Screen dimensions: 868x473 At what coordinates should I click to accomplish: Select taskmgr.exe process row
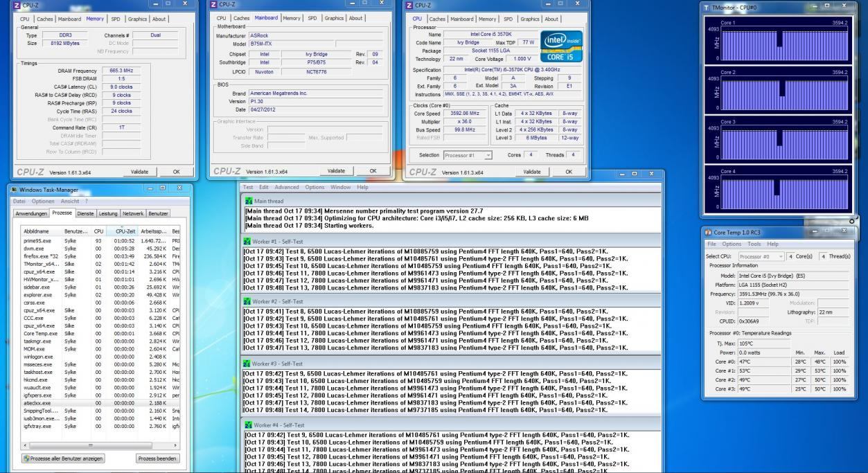(100, 341)
